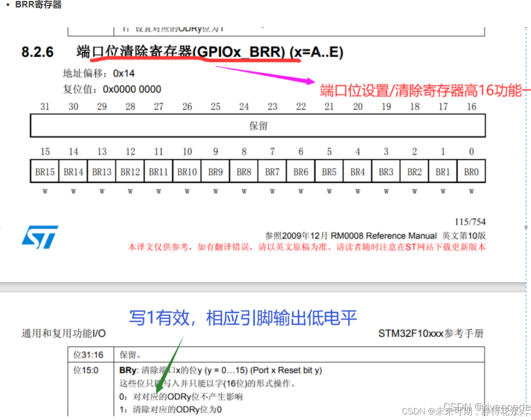531x420 pixels.
Task: Select the BR10 bit cell
Action: click(x=187, y=171)
